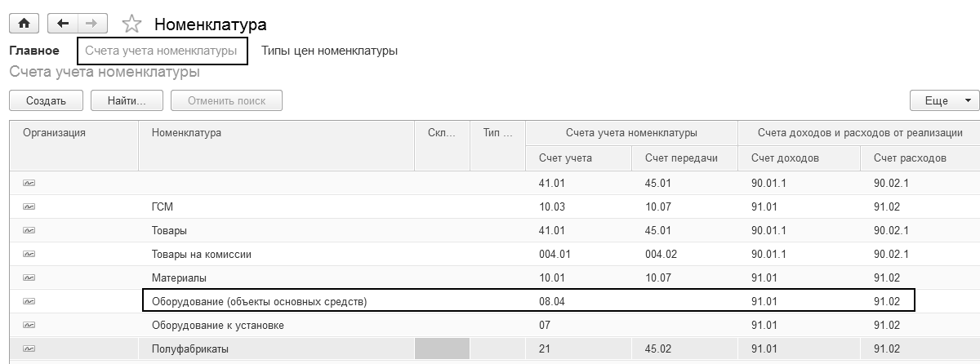
Task: Switch to Счета учета номенклатуры tab
Action: pyautogui.click(x=162, y=51)
